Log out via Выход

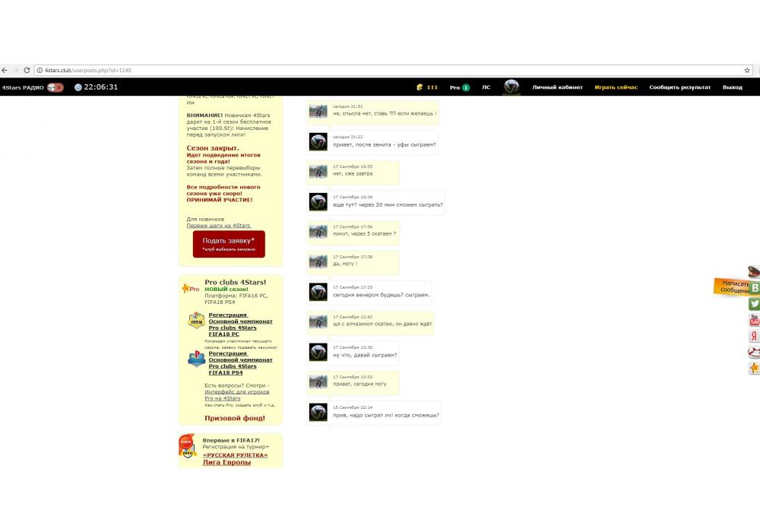coord(733,87)
